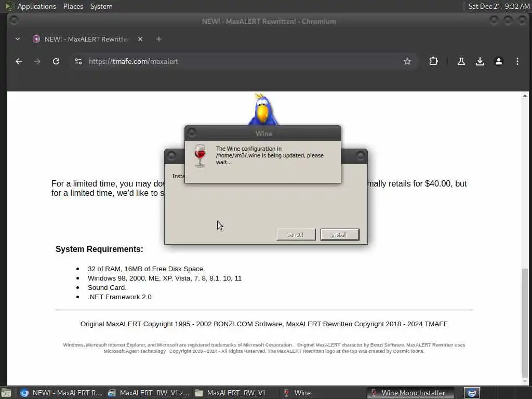
Task: Open the profile avatar menu
Action: [x=498, y=61]
